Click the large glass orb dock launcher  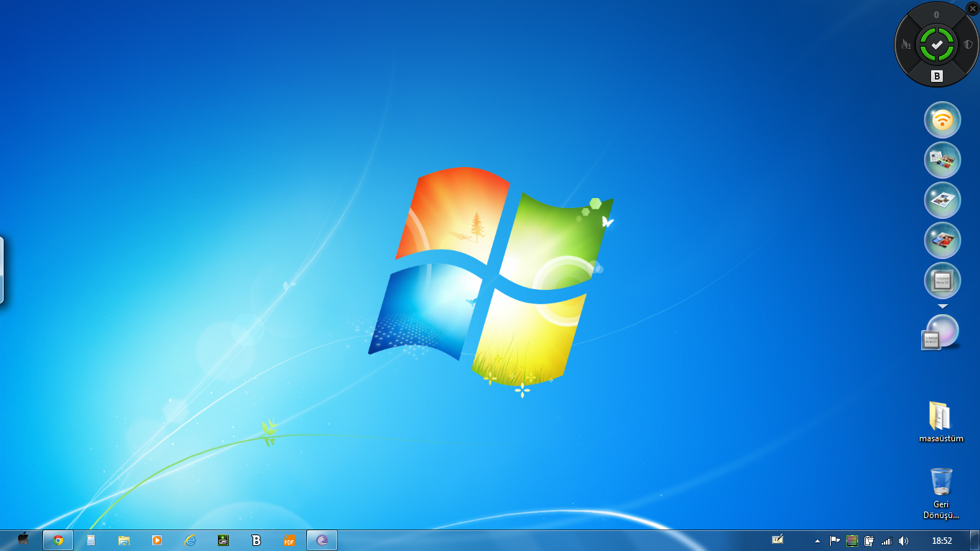pos(942,331)
